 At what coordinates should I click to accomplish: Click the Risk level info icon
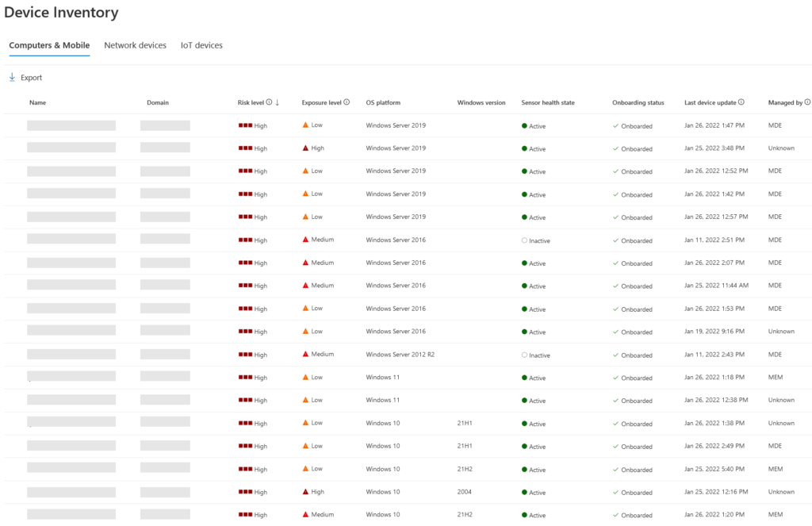pyautogui.click(x=268, y=102)
